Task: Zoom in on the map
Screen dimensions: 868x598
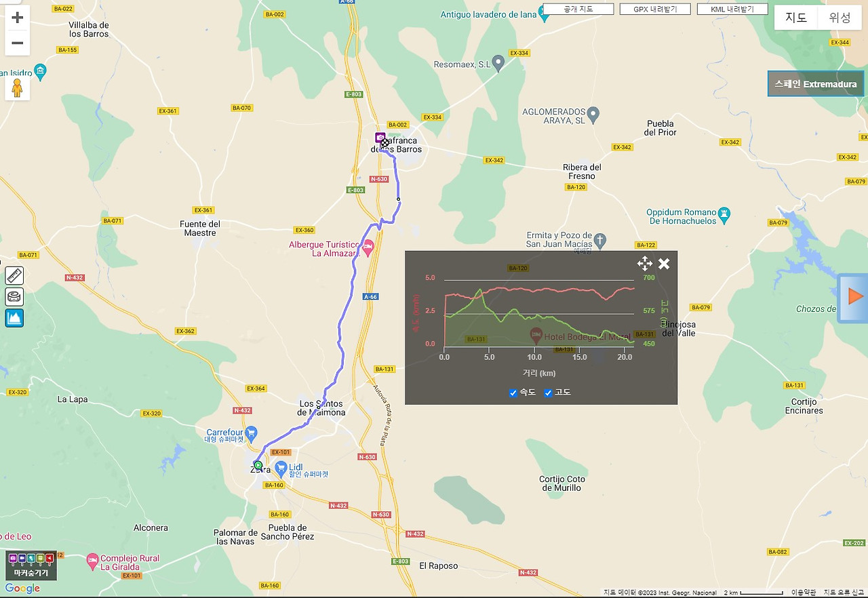Action: 18,18
